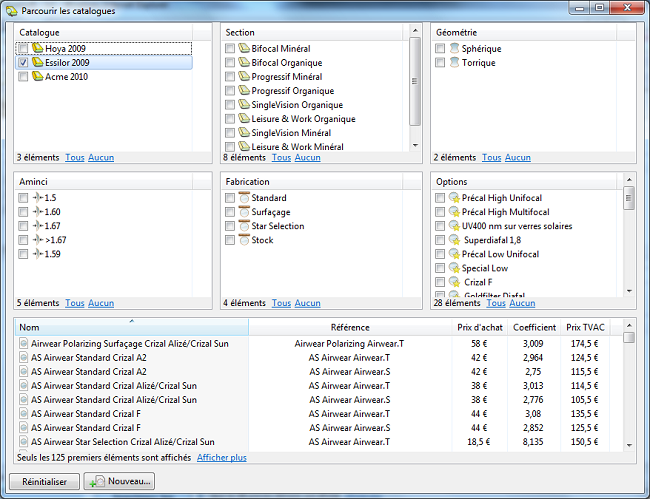
Task: Sort results by Prix d'achat column header
Action: (480, 327)
